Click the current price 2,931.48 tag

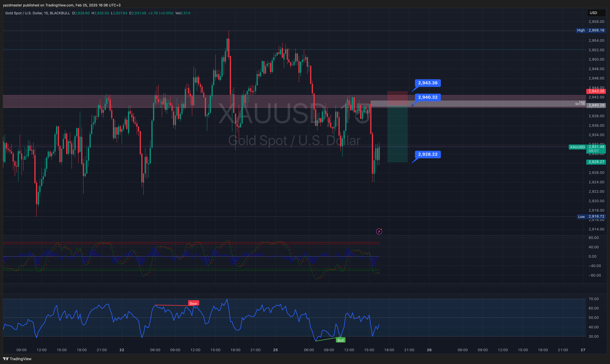pyautogui.click(x=596, y=149)
